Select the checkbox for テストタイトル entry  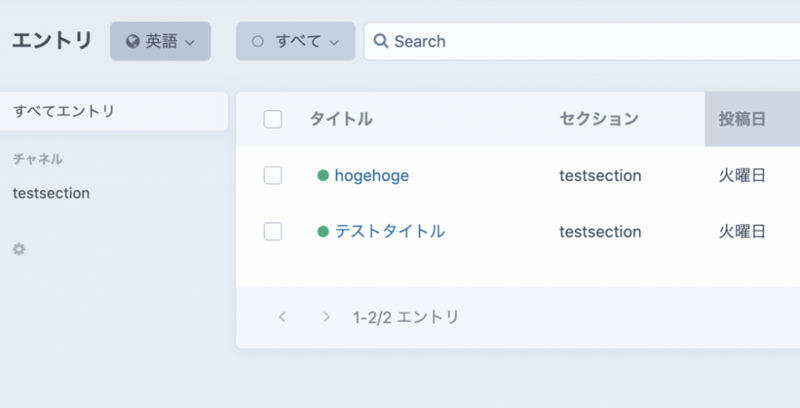pos(272,232)
